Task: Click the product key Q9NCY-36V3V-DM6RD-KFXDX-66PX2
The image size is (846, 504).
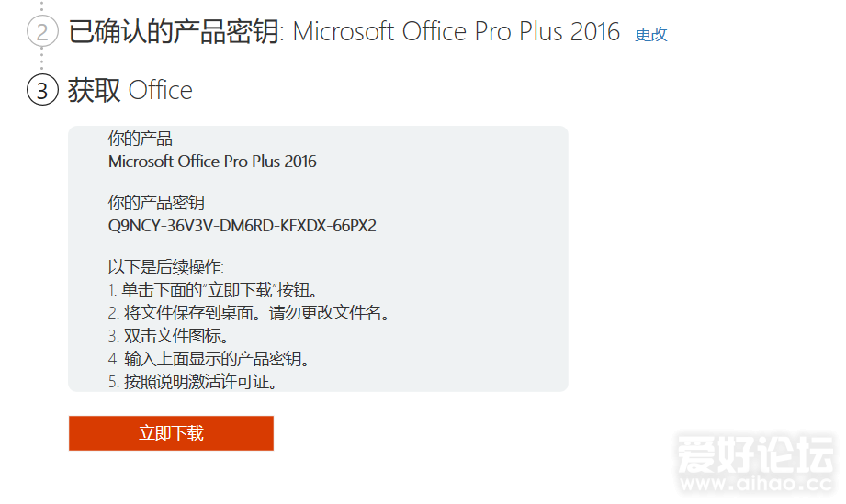Action: [243, 225]
